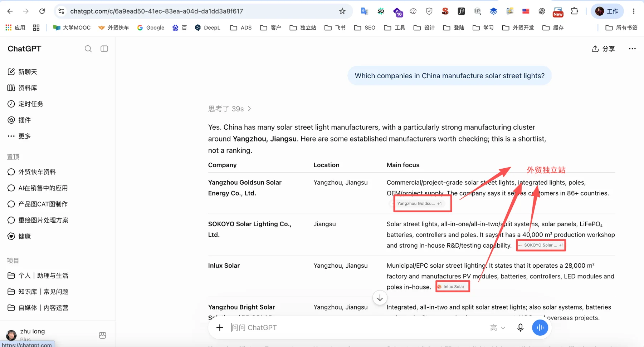Open the browser extensions puzzle icon

tap(574, 11)
